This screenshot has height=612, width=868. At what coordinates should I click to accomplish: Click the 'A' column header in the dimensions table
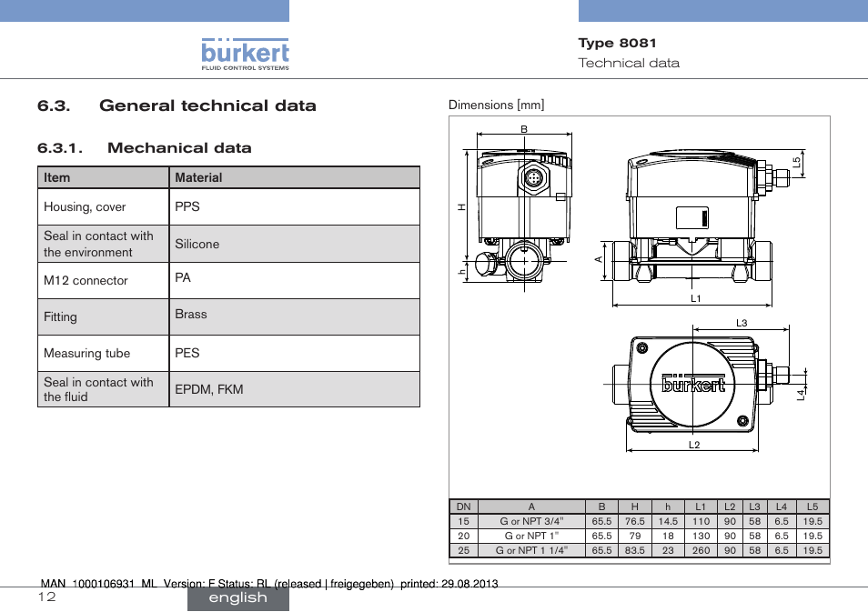531,507
